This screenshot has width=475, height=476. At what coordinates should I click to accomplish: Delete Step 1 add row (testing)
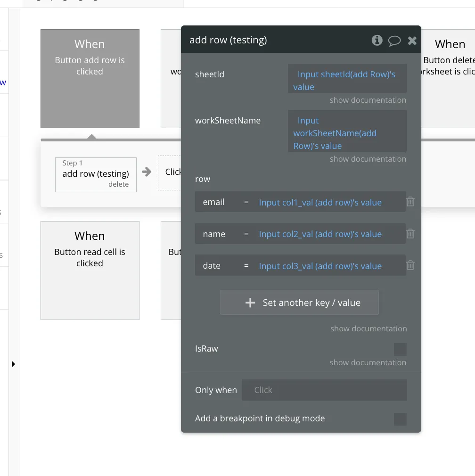(118, 184)
